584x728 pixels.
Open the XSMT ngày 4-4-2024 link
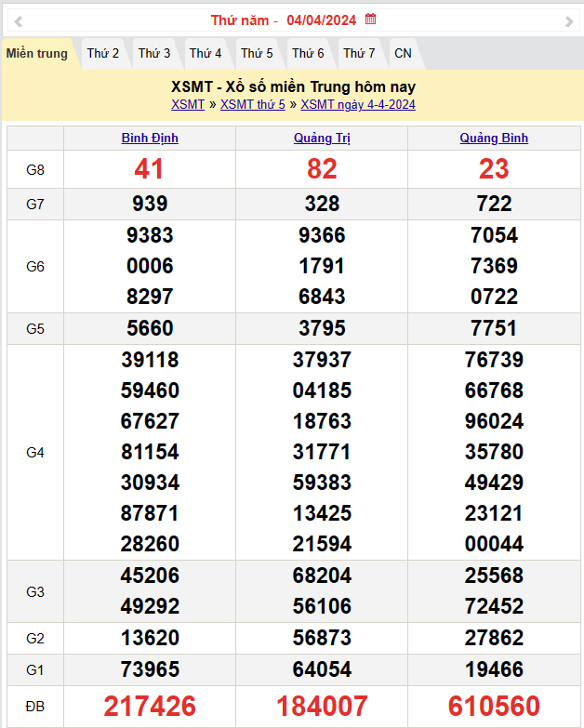coord(358,104)
